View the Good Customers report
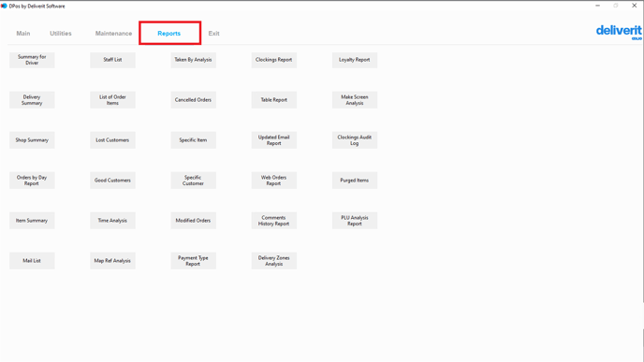The height and width of the screenshot is (362, 644). (112, 181)
